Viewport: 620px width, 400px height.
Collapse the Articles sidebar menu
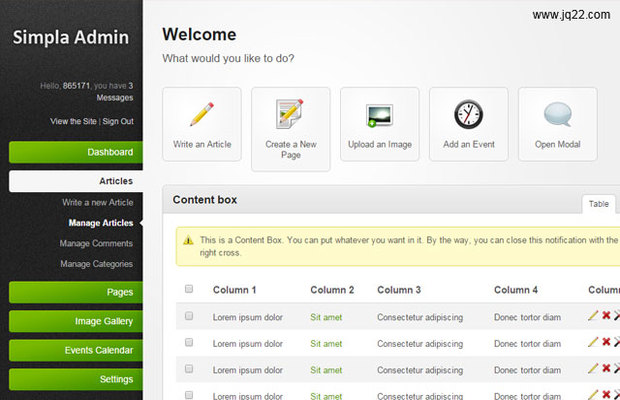pos(76,181)
